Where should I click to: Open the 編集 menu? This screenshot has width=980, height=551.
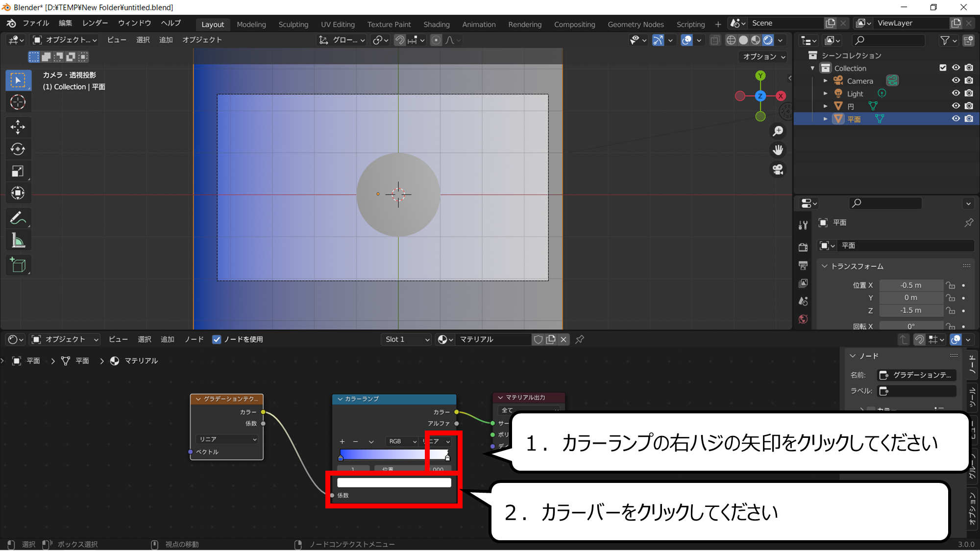(65, 23)
